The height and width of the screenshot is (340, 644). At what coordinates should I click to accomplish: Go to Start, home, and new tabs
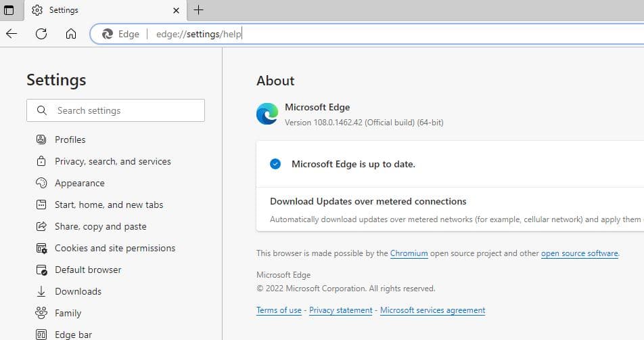(x=109, y=205)
